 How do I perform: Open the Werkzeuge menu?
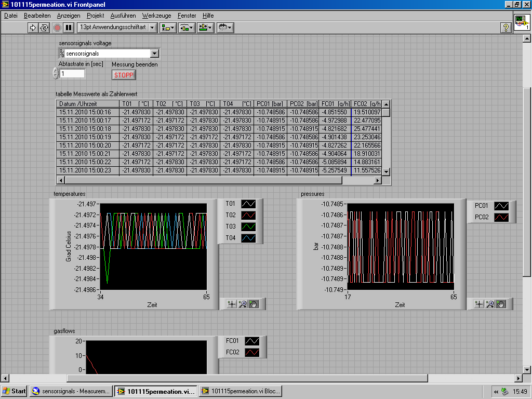pyautogui.click(x=156, y=16)
